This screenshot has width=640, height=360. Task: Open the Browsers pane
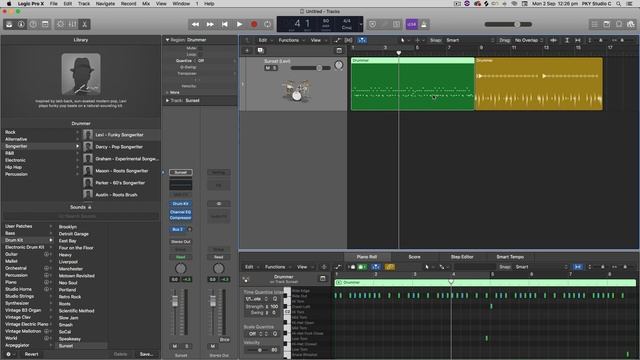pos(631,24)
